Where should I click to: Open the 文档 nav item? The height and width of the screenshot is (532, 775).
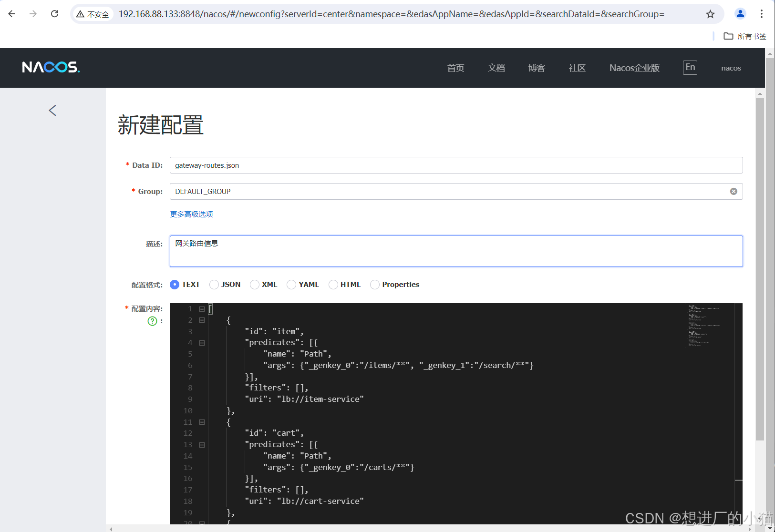click(x=496, y=68)
